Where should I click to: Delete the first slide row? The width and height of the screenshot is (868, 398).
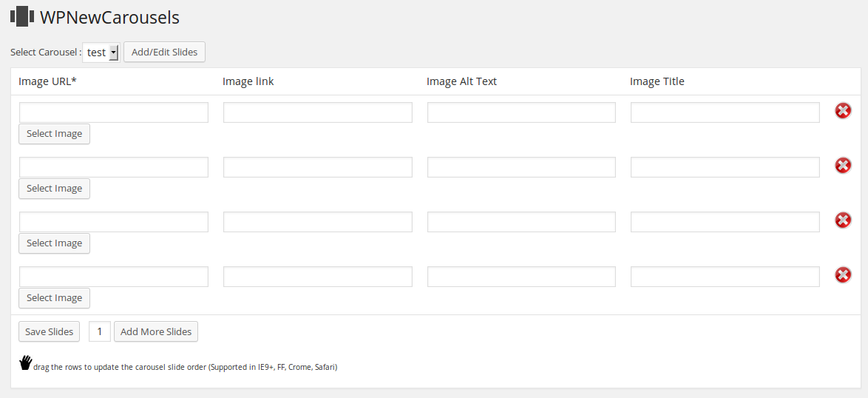point(843,111)
